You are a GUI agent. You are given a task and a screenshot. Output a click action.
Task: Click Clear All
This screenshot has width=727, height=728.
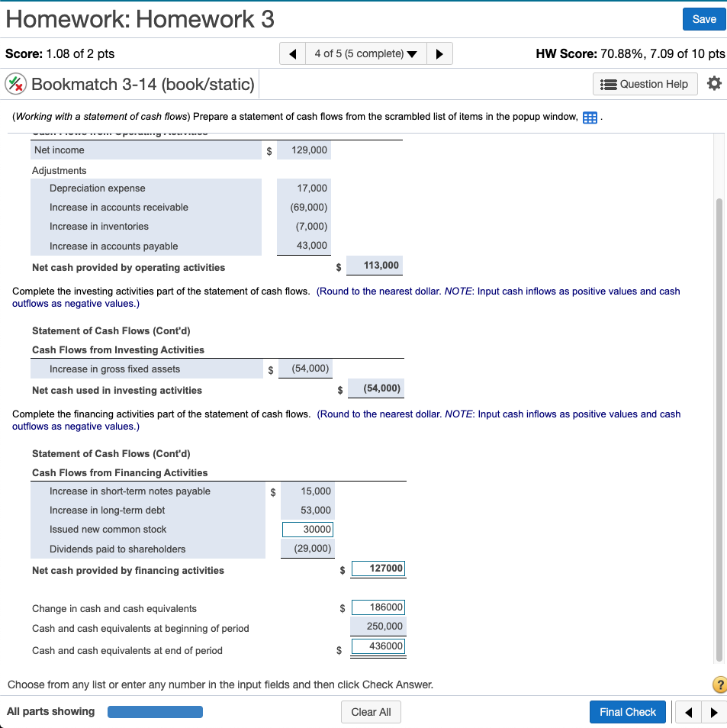371,711
